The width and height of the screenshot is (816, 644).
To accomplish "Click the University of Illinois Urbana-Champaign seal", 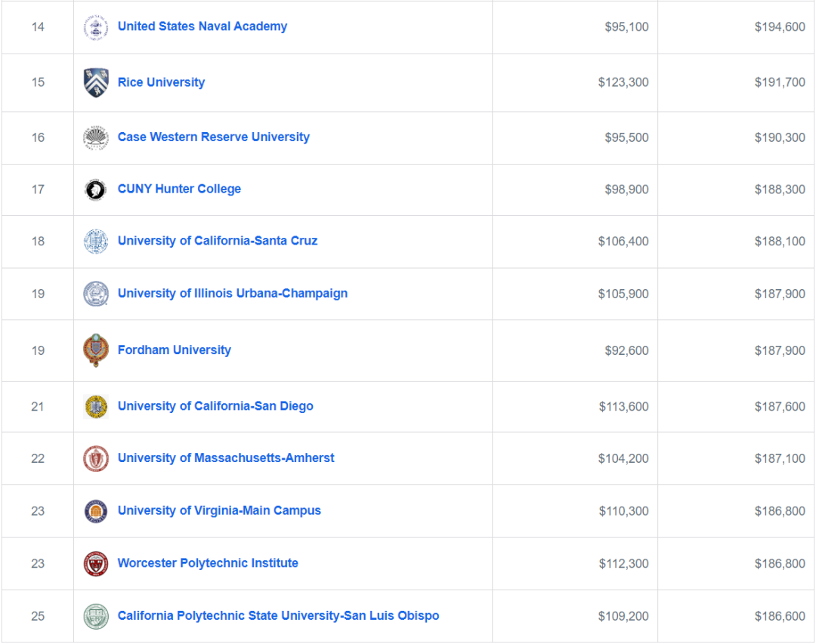I will (x=96, y=294).
